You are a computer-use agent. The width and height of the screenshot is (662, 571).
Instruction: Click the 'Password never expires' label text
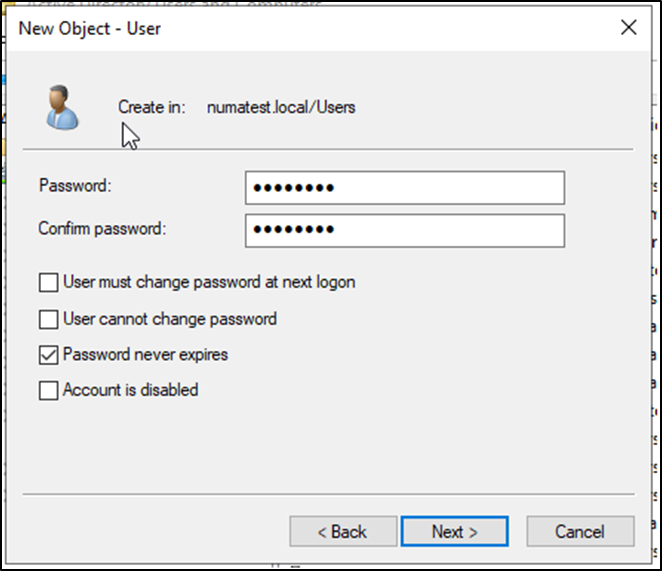pos(145,355)
